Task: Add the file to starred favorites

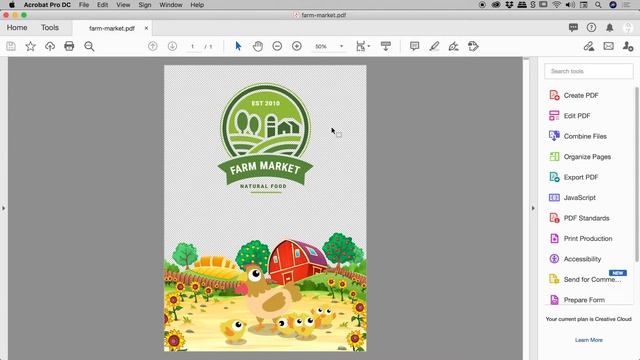Action: point(31,46)
